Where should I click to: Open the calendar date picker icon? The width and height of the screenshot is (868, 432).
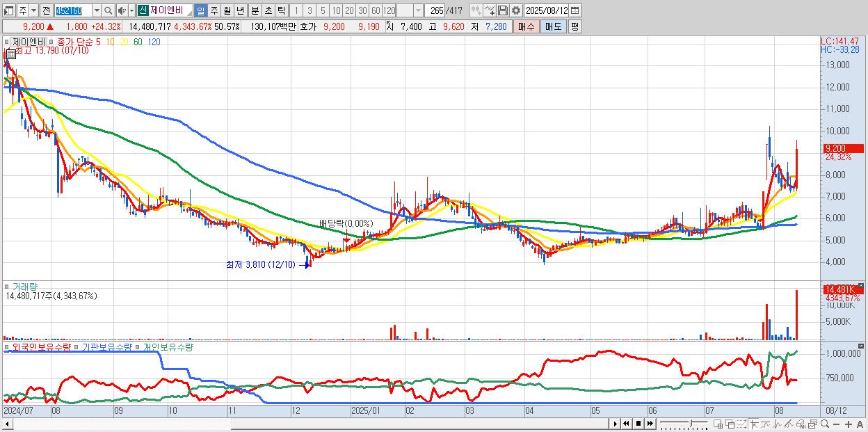pos(574,10)
